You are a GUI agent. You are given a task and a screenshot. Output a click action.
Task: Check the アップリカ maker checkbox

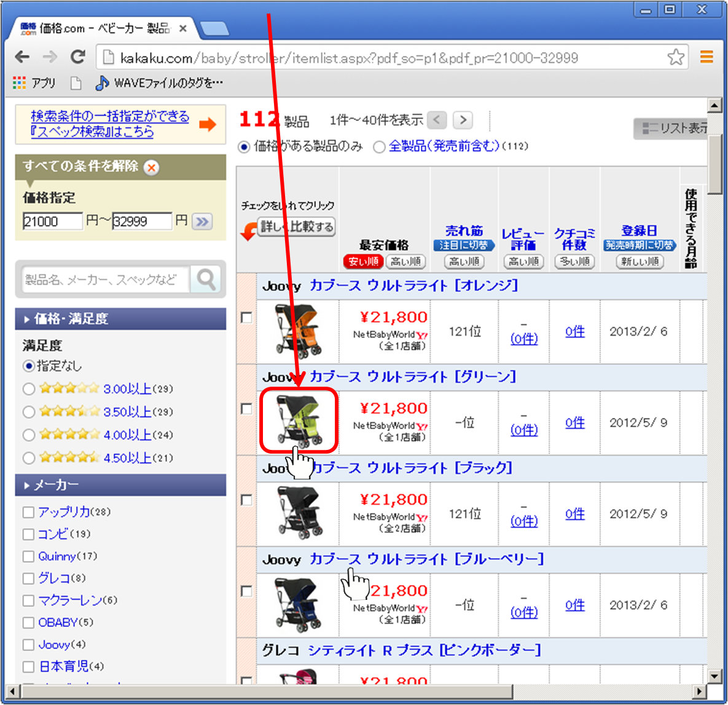click(x=28, y=512)
